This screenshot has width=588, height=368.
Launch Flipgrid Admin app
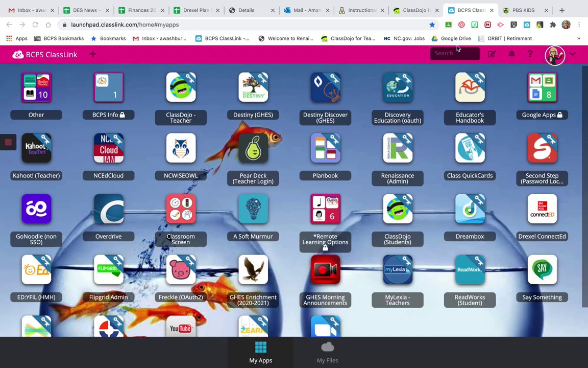point(108,270)
